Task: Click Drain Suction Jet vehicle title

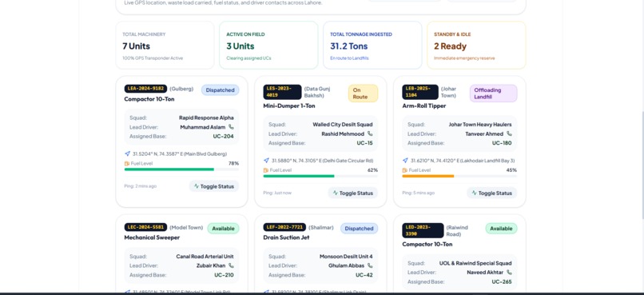Action: click(x=286, y=237)
